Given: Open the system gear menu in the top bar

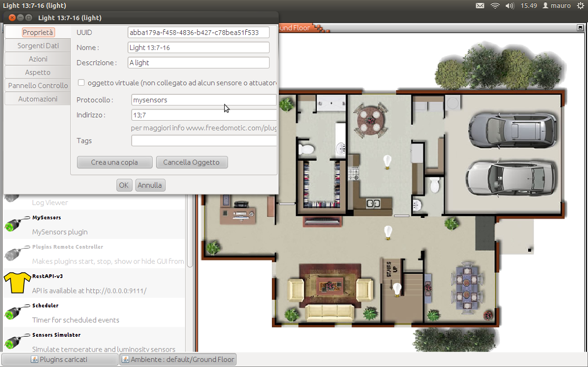Looking at the screenshot, I should coord(580,6).
